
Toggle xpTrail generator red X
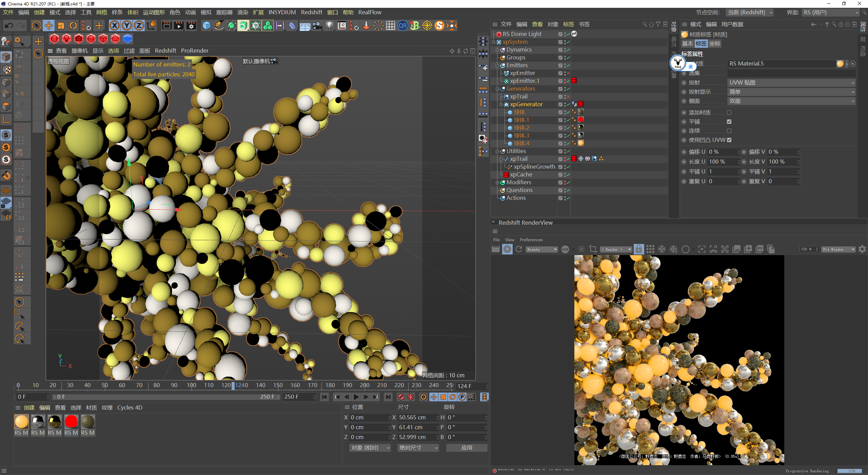coord(568,97)
